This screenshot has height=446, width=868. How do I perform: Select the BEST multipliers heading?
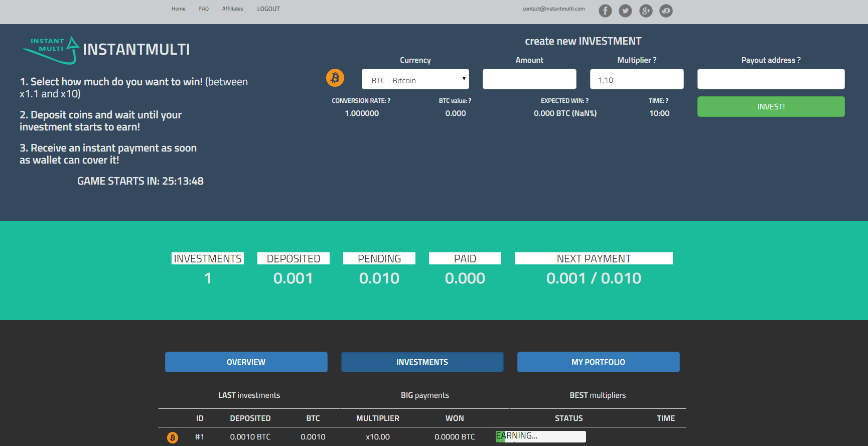[598, 395]
